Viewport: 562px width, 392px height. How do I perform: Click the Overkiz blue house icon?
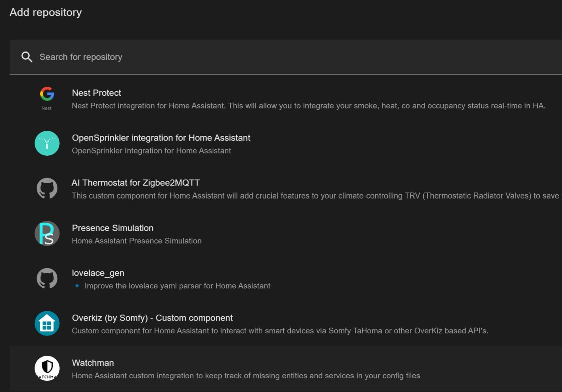pyautogui.click(x=47, y=323)
